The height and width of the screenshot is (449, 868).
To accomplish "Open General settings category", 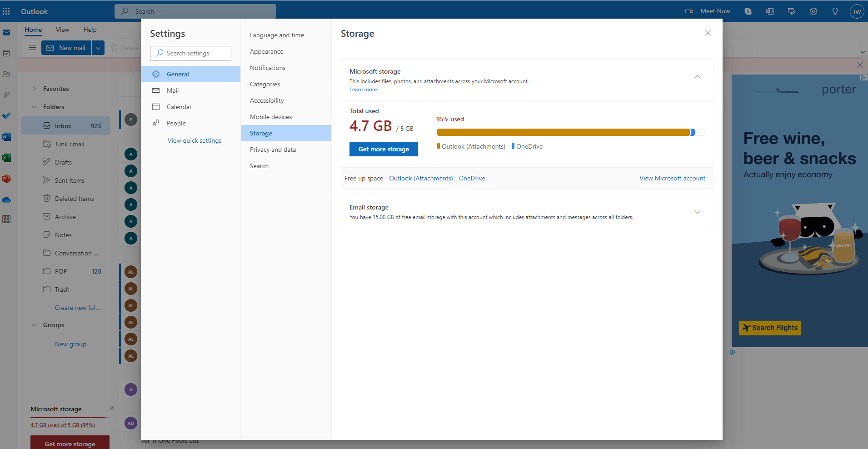I will click(x=190, y=74).
